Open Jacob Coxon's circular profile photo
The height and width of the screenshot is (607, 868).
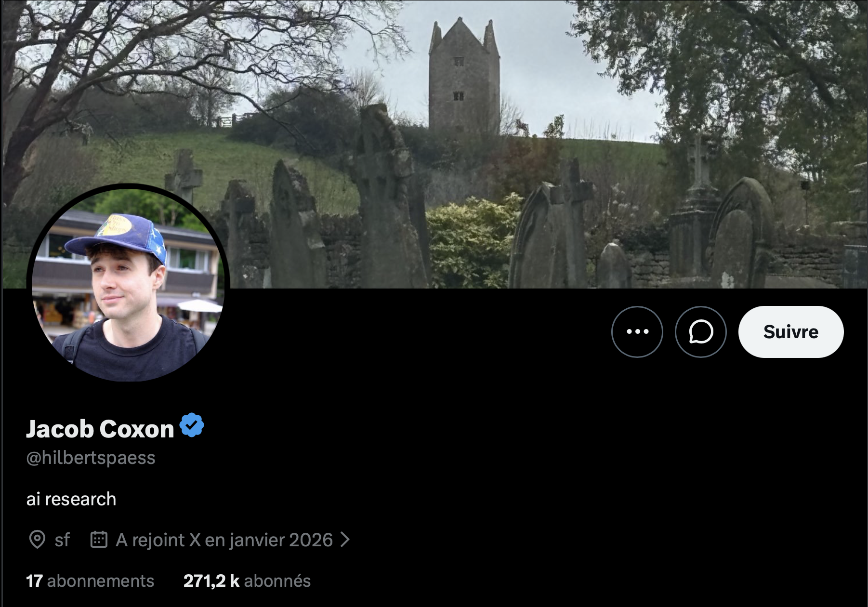[128, 283]
